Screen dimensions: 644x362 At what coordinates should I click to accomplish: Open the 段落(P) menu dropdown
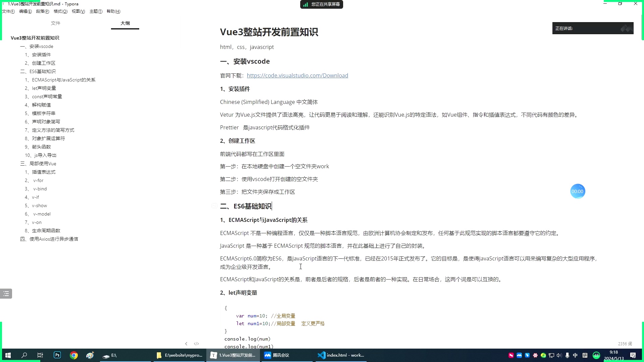point(42,11)
